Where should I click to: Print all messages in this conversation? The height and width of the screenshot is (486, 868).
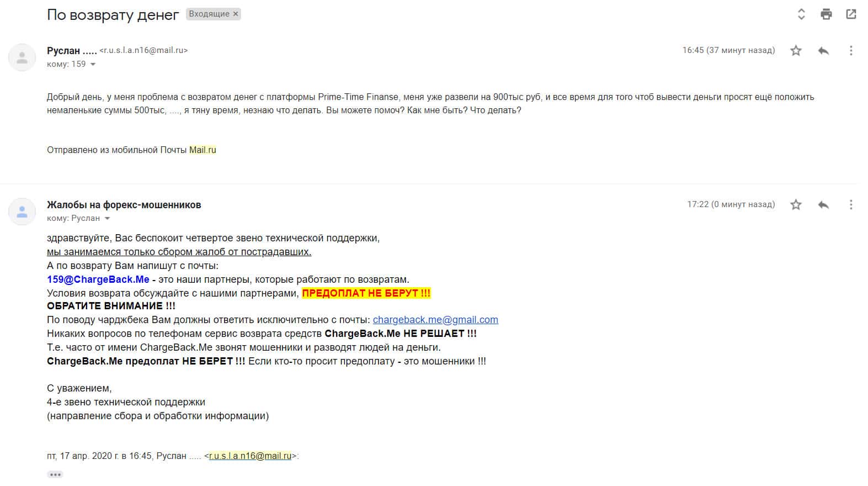(826, 14)
